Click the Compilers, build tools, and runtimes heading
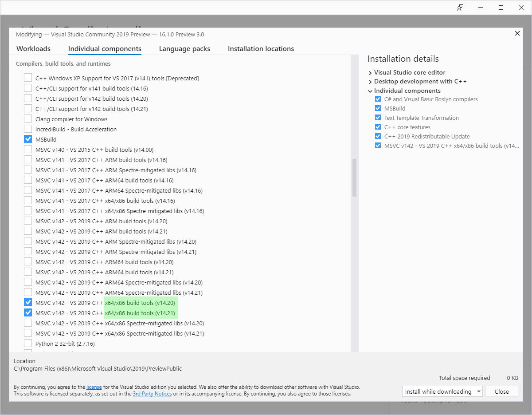 click(63, 63)
